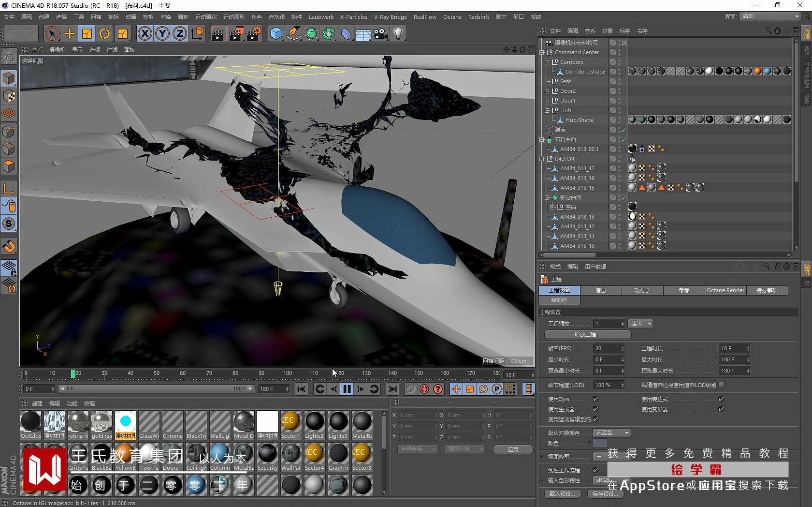Click the 缩放工程 button
This screenshot has width=812, height=507.
[x=587, y=334]
